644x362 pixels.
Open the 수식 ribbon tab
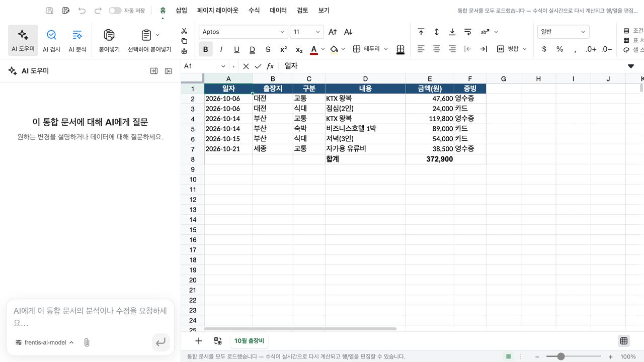point(254,10)
